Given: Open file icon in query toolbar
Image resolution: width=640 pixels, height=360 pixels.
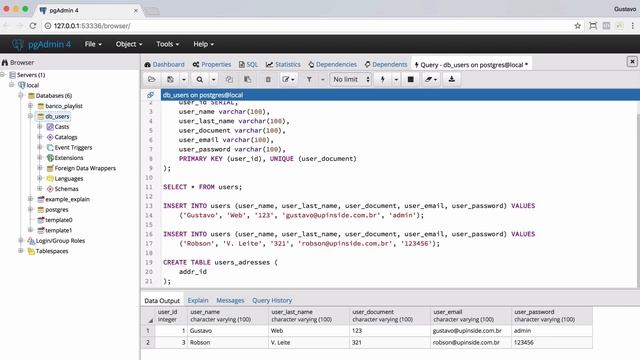Looking at the screenshot, I should click(x=152, y=79).
